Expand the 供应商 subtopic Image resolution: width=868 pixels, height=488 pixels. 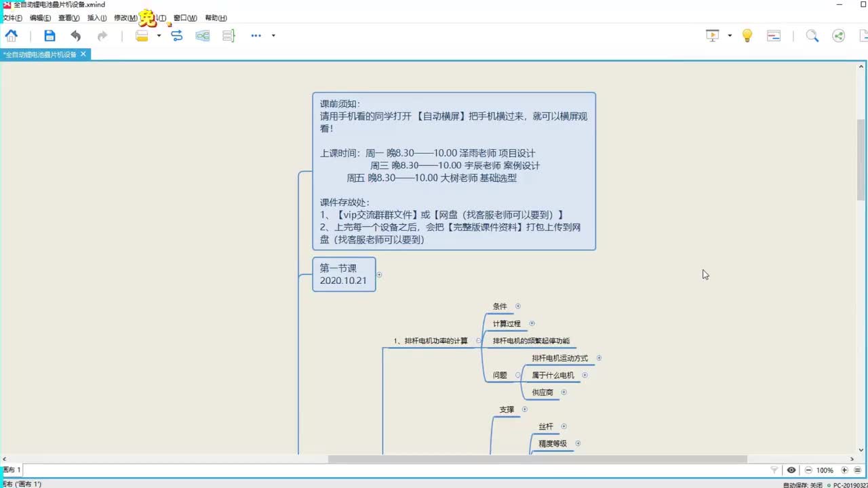564,392
